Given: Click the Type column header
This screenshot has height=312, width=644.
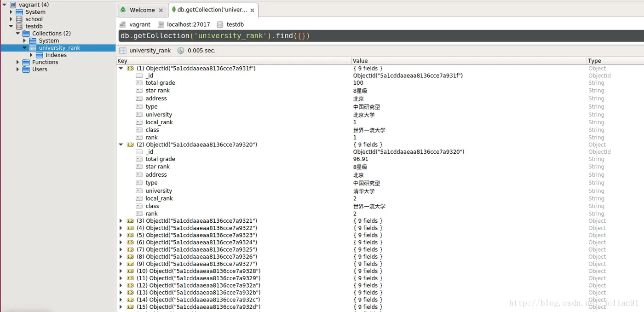Looking at the screenshot, I should [615, 61].
